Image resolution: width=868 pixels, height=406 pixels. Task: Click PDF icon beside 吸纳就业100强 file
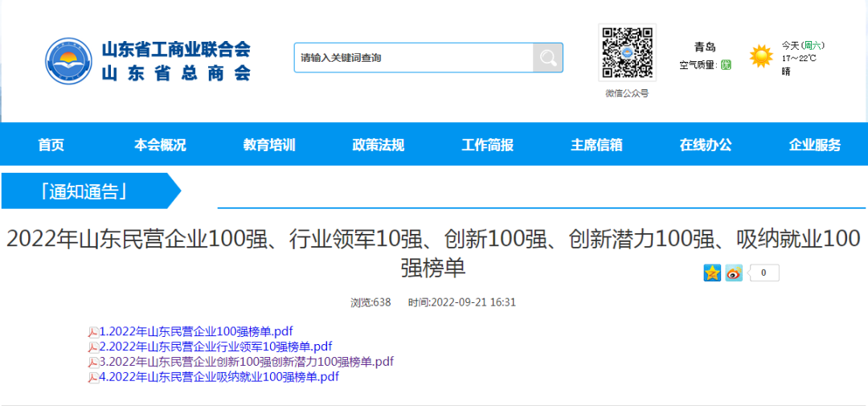[x=93, y=378]
